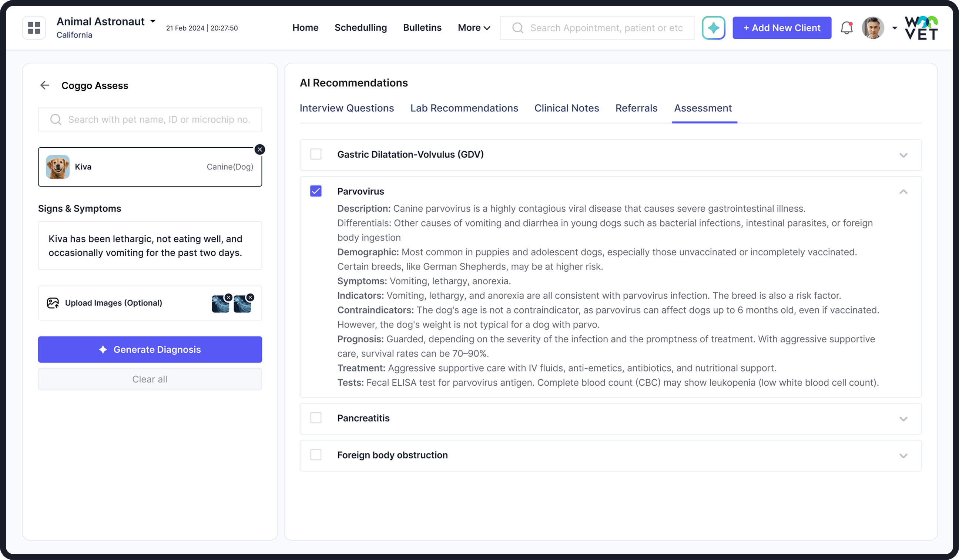Open the More navigation menu
Screen dimensions: 959x560
[474, 28]
